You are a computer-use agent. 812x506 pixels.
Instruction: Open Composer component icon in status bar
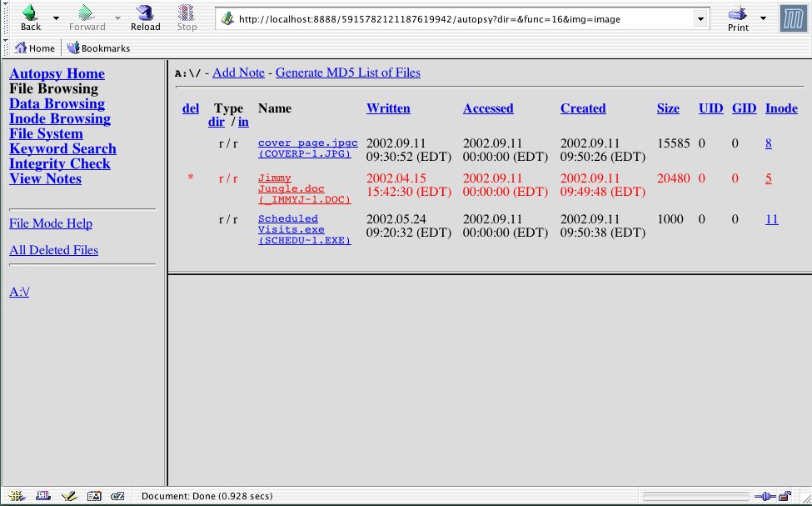(68, 496)
